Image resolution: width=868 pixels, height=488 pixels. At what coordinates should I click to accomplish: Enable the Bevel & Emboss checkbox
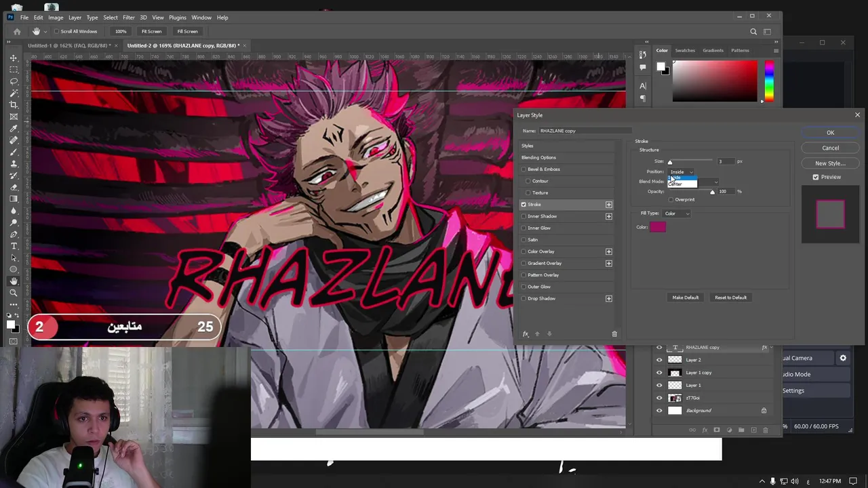(524, 169)
